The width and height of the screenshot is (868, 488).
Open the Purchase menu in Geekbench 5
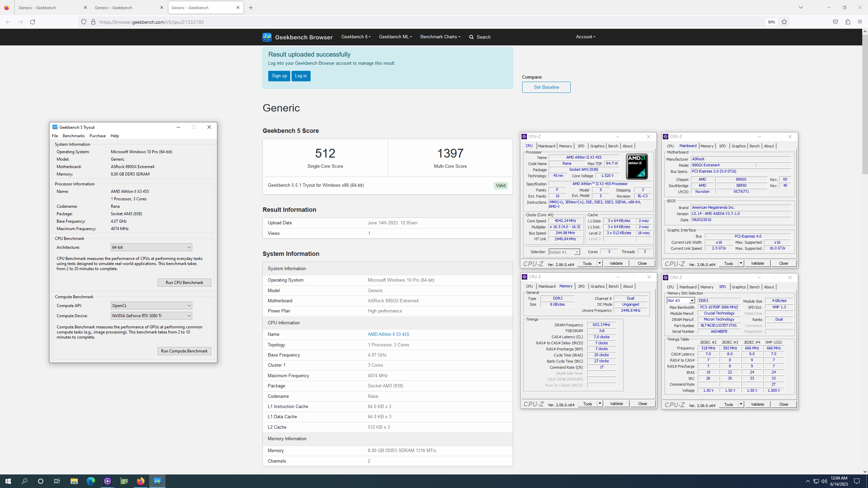[x=98, y=136]
